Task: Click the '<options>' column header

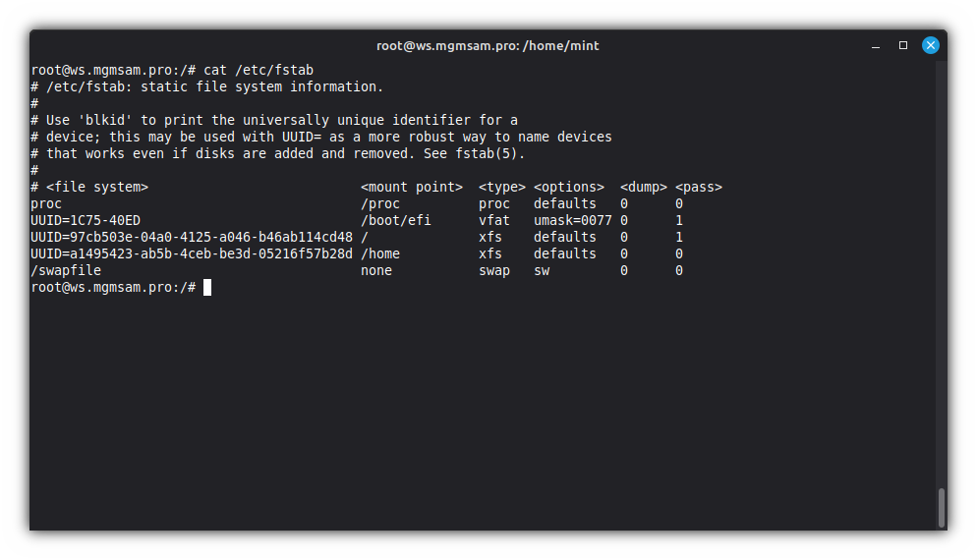Action: tap(568, 187)
